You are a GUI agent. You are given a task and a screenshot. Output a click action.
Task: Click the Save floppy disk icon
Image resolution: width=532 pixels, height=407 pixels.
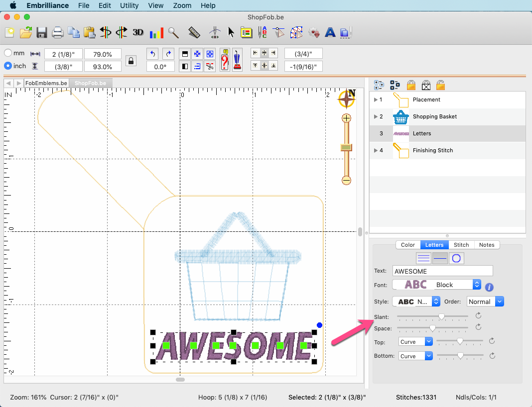42,33
